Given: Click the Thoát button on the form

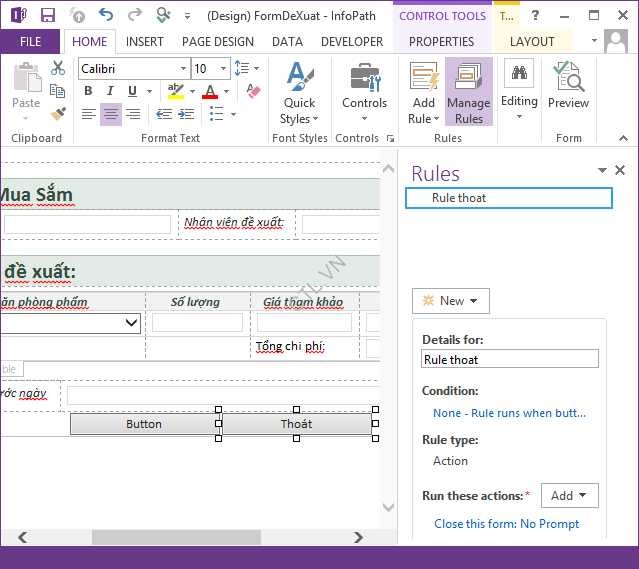Looking at the screenshot, I should pos(296,424).
